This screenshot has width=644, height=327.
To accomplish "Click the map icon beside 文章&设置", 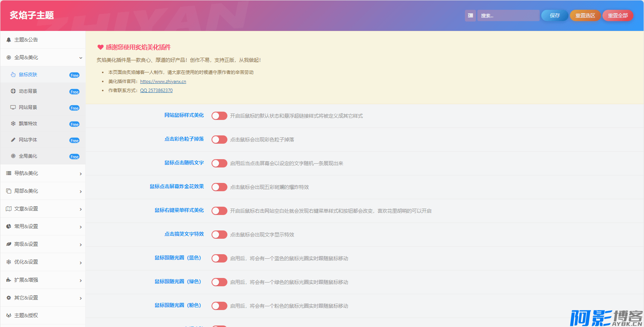I will (x=9, y=209).
